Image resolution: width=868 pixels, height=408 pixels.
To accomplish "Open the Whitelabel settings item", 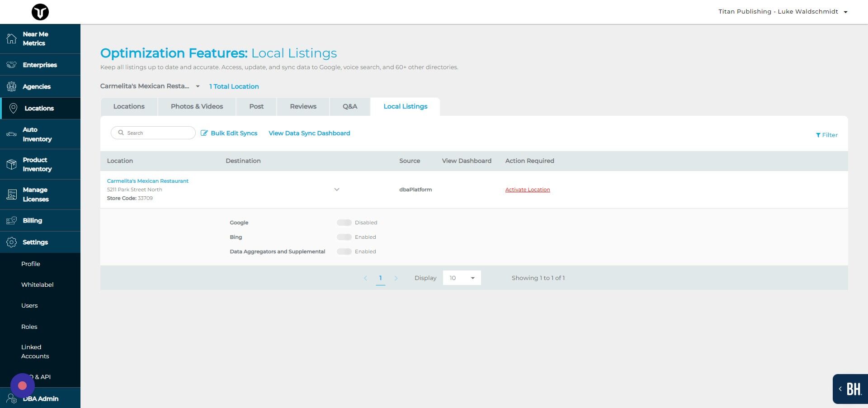I will [38, 285].
